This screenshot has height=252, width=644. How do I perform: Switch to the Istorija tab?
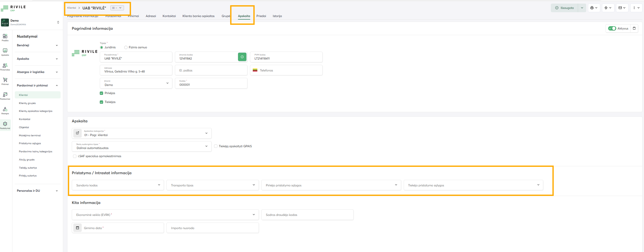[x=277, y=16]
